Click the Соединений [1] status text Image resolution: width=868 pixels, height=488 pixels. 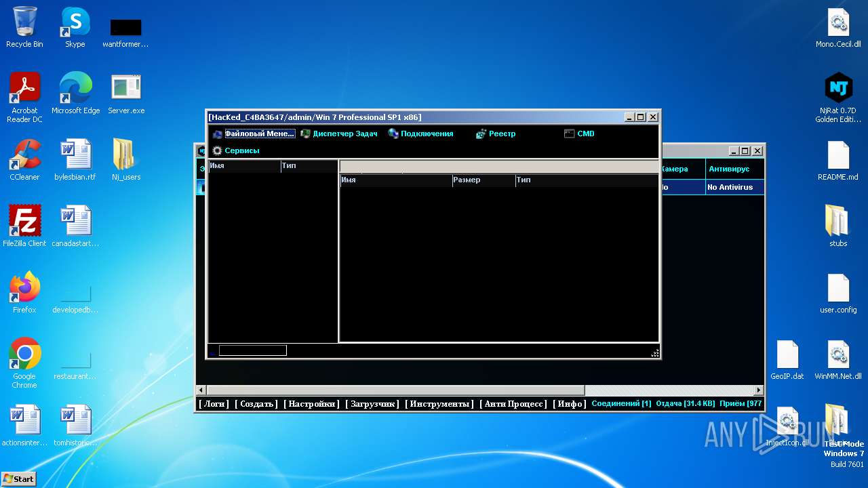click(621, 404)
